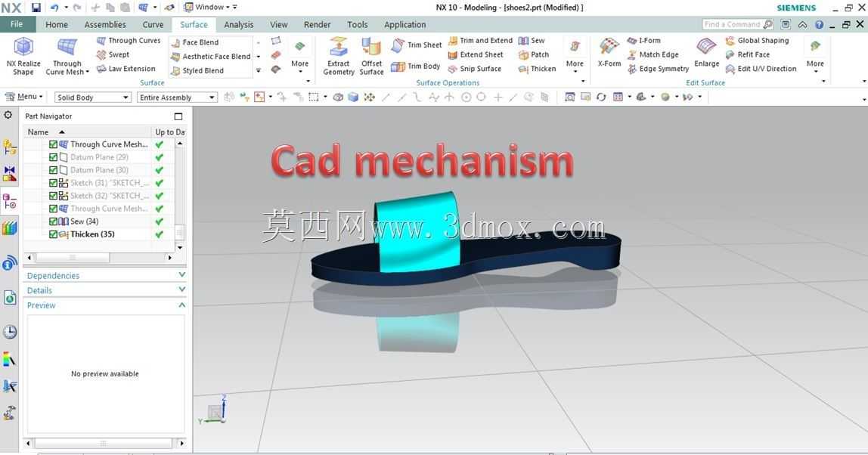
Task: Open the X-Form tool
Action: tap(609, 53)
